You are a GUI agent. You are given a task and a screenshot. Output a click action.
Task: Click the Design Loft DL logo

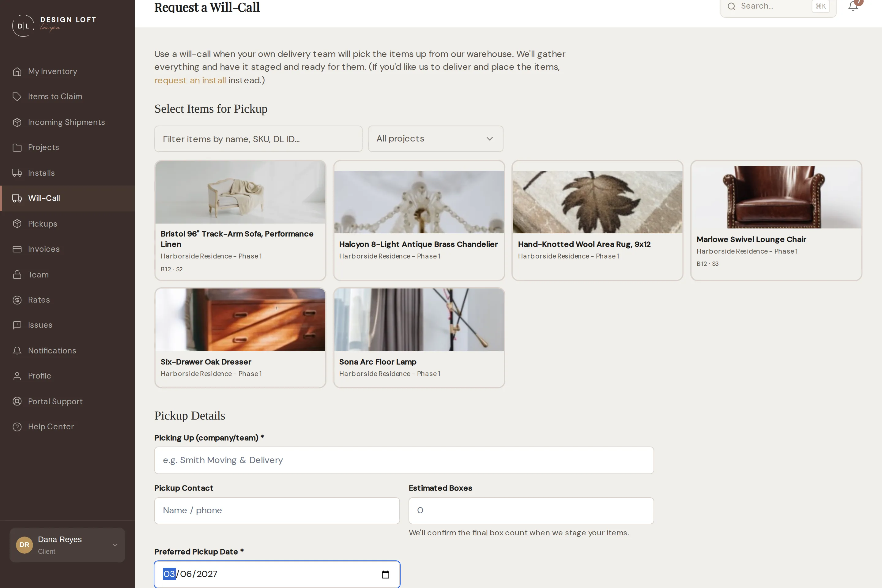23,26
